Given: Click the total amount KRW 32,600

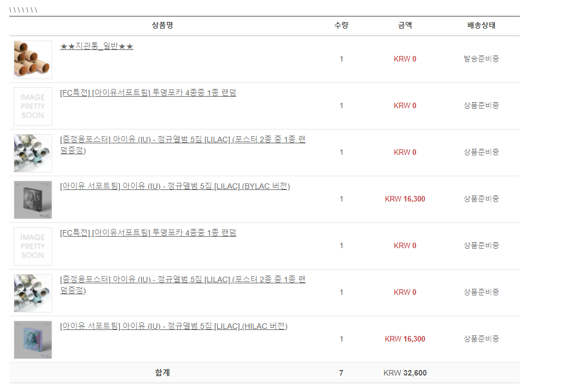Looking at the screenshot, I should click(x=405, y=373).
